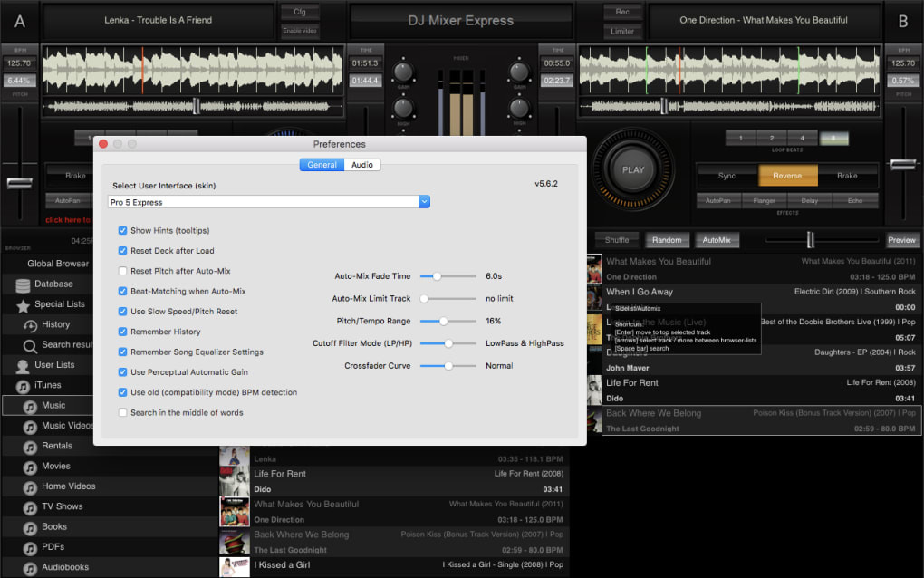Screen dimensions: 924x578
Task: Click deck B gain knob in mixer
Action: point(518,72)
